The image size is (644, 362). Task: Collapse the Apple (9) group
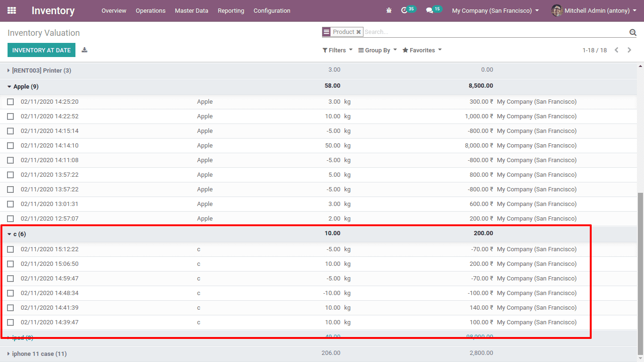[x=23, y=86]
